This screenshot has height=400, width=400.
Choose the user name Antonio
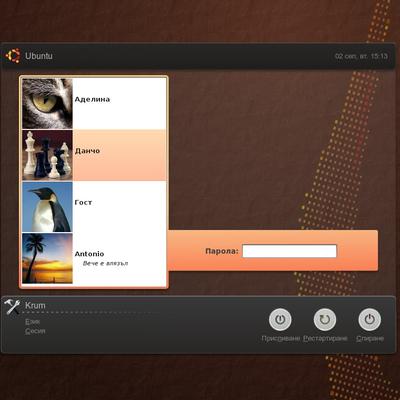tap(89, 254)
